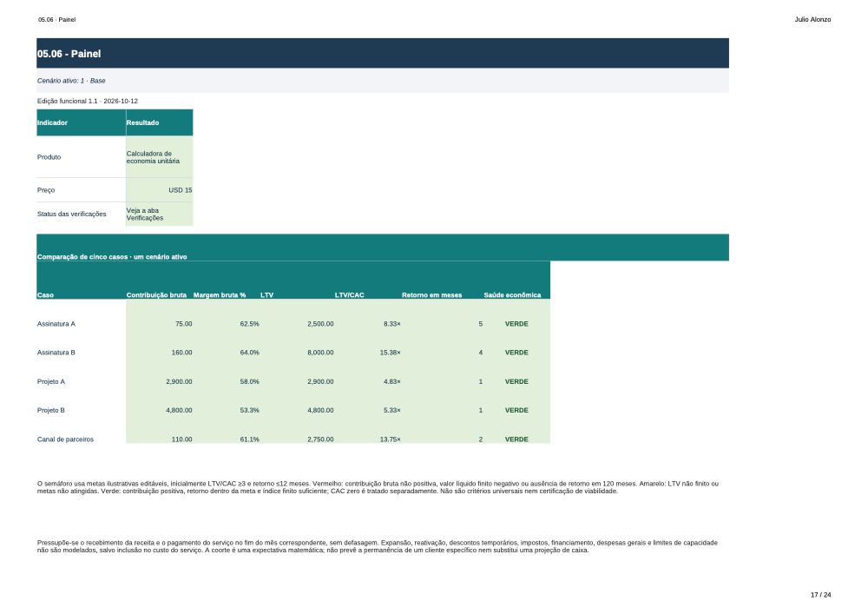The width and height of the screenshot is (868, 614).
Task: Select the "Status das verificações" label
Action: (x=72, y=215)
